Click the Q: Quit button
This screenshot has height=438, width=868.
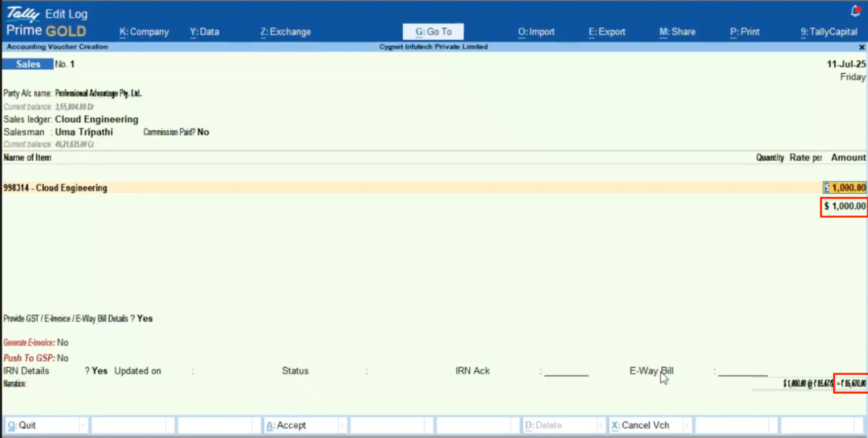[x=45, y=426]
